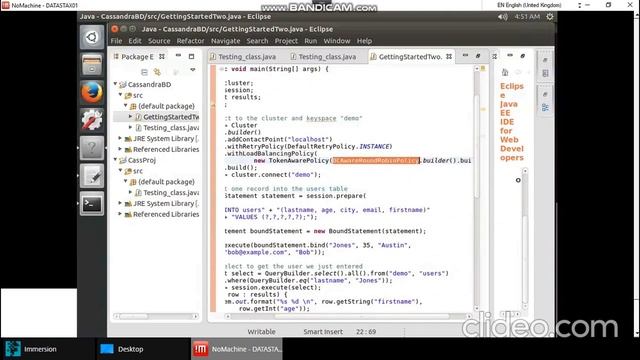The width and height of the screenshot is (640, 360).
Task: Open the Refactor menu
Action: coord(190,41)
